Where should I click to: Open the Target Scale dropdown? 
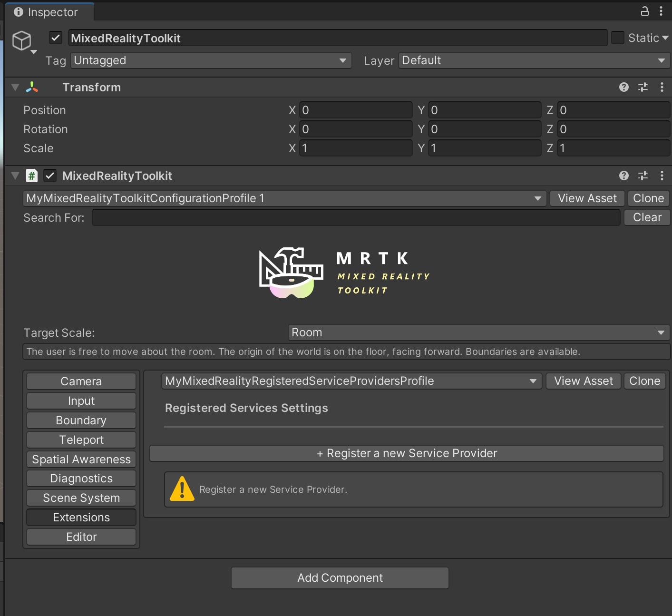point(479,332)
